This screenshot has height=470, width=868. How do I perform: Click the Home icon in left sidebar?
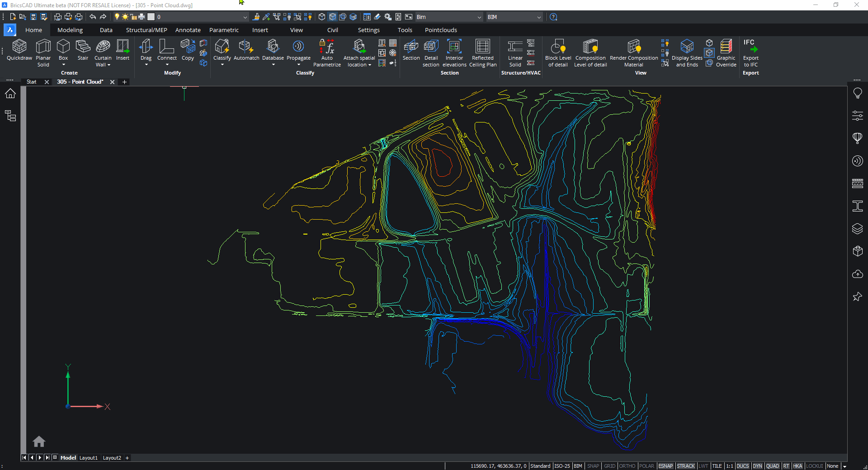(x=10, y=94)
